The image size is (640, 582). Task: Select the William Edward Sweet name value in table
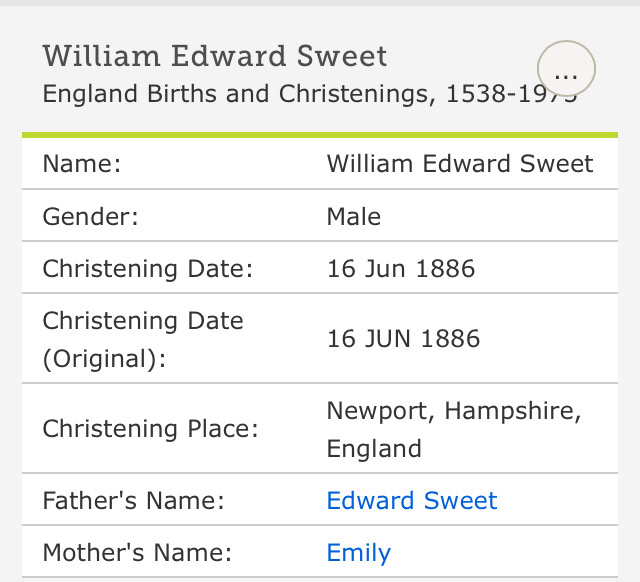pos(460,164)
